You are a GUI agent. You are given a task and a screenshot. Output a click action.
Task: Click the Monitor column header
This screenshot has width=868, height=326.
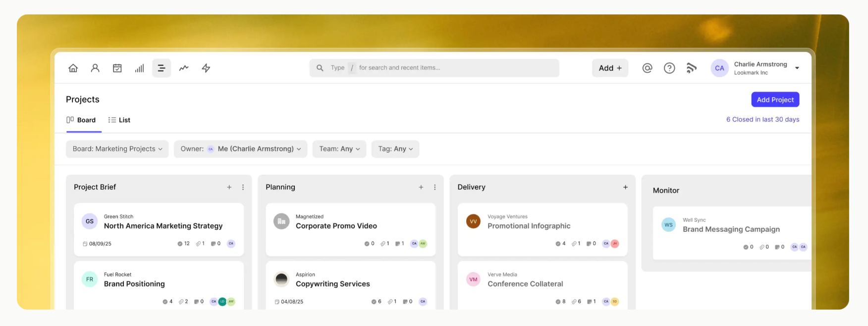(x=666, y=190)
